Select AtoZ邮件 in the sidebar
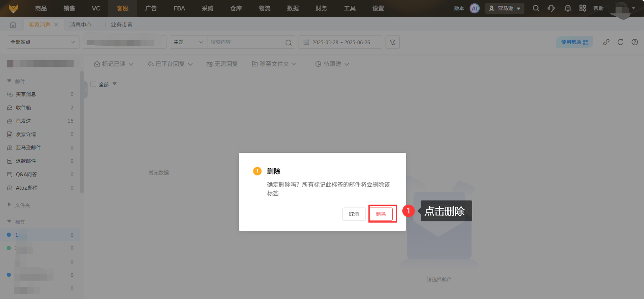Image resolution: width=644 pixels, height=299 pixels. (x=40, y=188)
